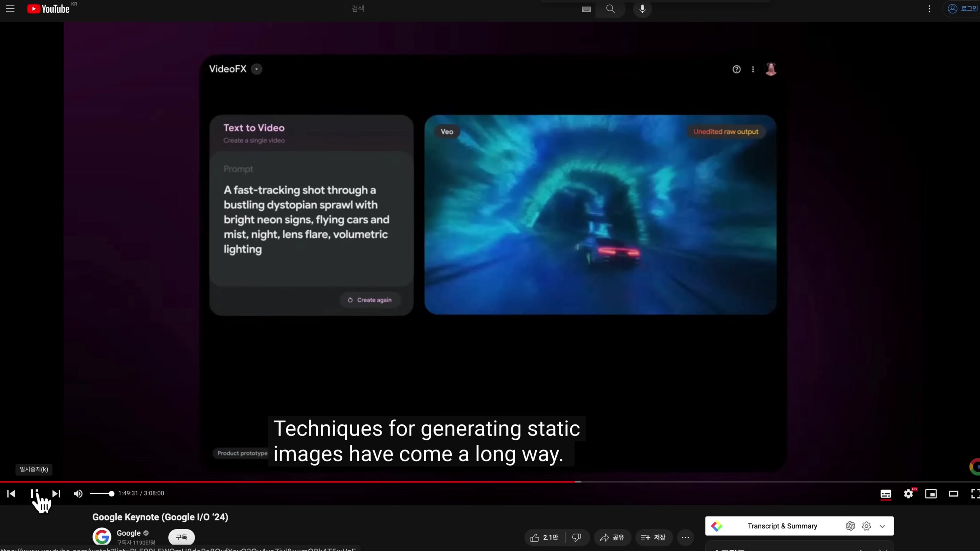Open player settings gear icon
This screenshot has height=551, width=980.
coord(909,493)
